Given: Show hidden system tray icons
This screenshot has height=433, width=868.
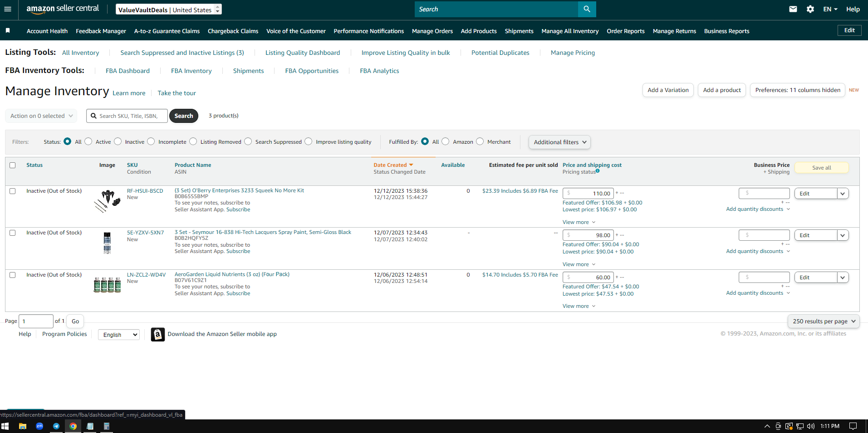Looking at the screenshot, I should [767, 426].
